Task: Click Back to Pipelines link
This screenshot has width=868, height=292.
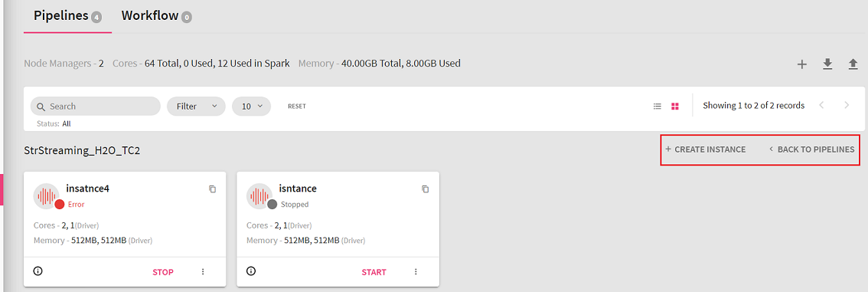Action: coord(811,149)
